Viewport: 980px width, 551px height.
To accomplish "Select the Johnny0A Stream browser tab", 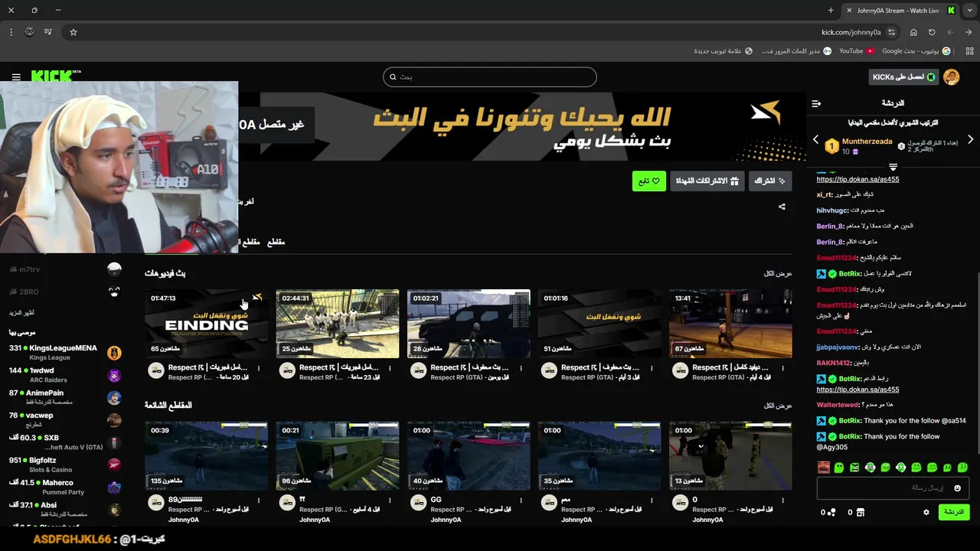I will (900, 10).
